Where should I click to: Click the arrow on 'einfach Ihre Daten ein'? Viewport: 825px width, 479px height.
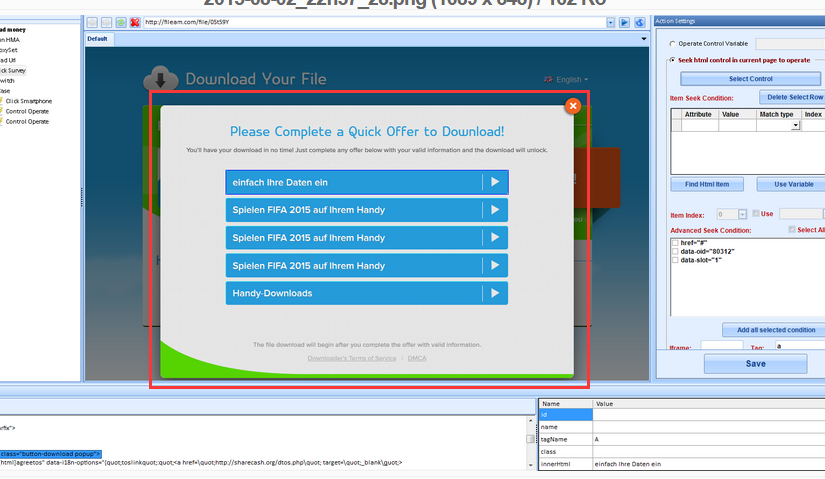tap(494, 182)
